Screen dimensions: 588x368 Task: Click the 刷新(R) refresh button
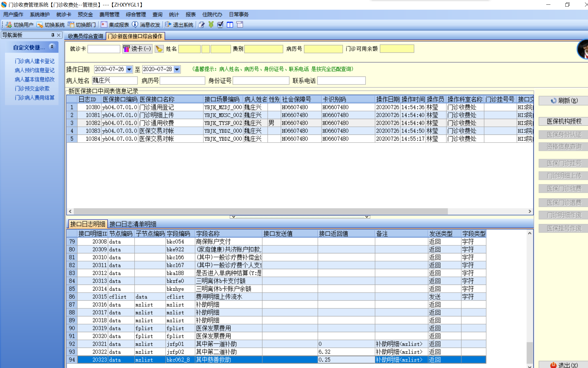[564, 101]
